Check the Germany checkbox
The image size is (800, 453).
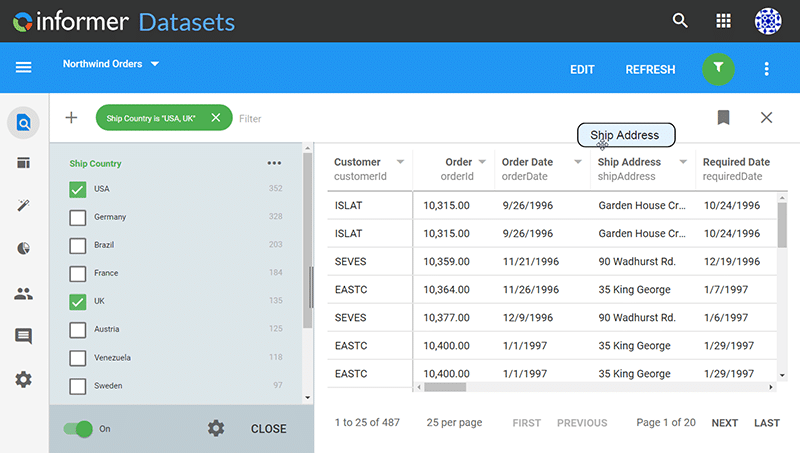point(78,217)
